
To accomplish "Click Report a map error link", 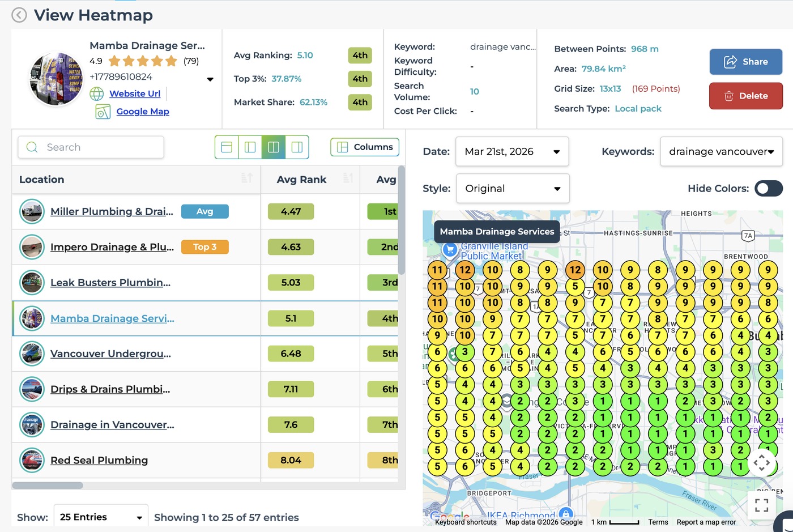I will (x=706, y=522).
